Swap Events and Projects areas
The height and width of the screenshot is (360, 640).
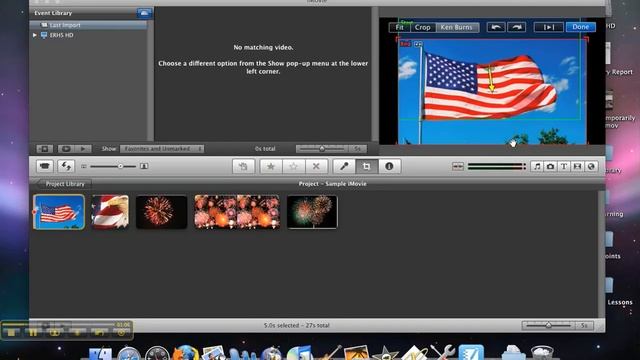[66, 166]
